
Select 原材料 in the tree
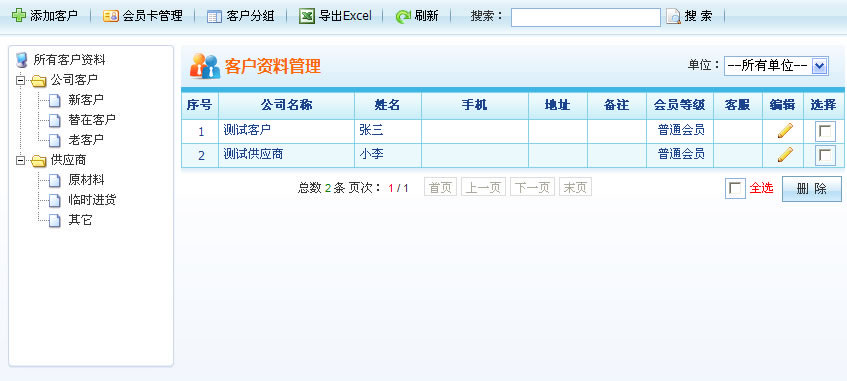86,180
